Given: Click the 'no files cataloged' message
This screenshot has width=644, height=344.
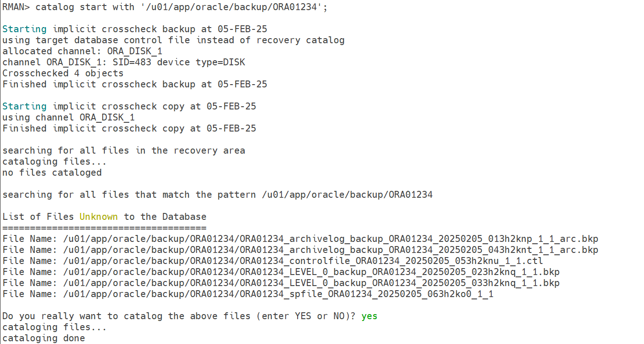Looking at the screenshot, I should (52, 172).
